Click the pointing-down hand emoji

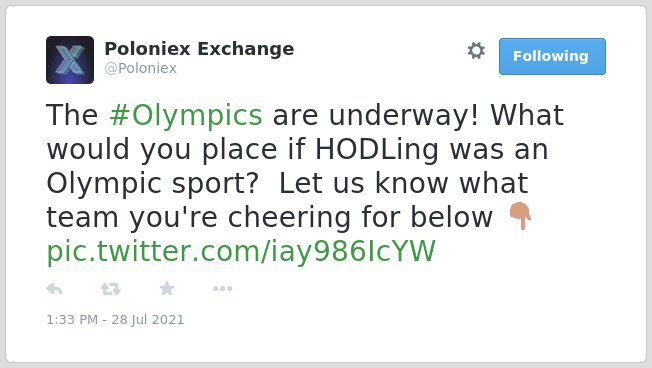click(520, 216)
